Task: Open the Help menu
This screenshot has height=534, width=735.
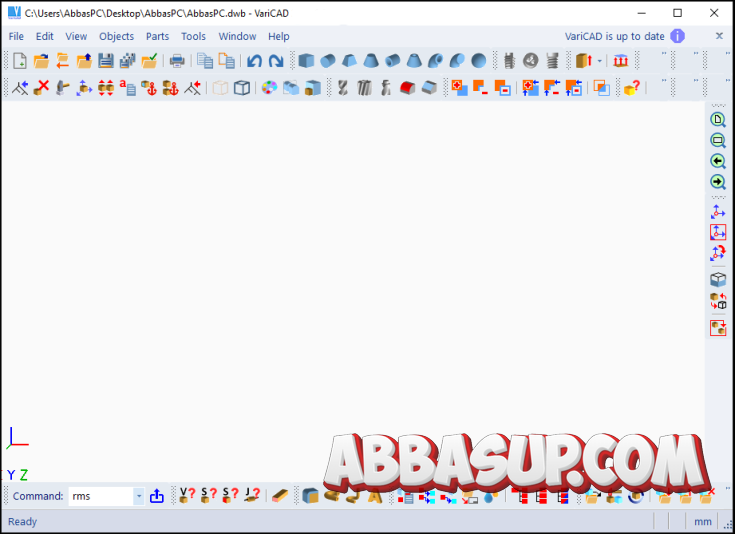Action: pyautogui.click(x=278, y=36)
